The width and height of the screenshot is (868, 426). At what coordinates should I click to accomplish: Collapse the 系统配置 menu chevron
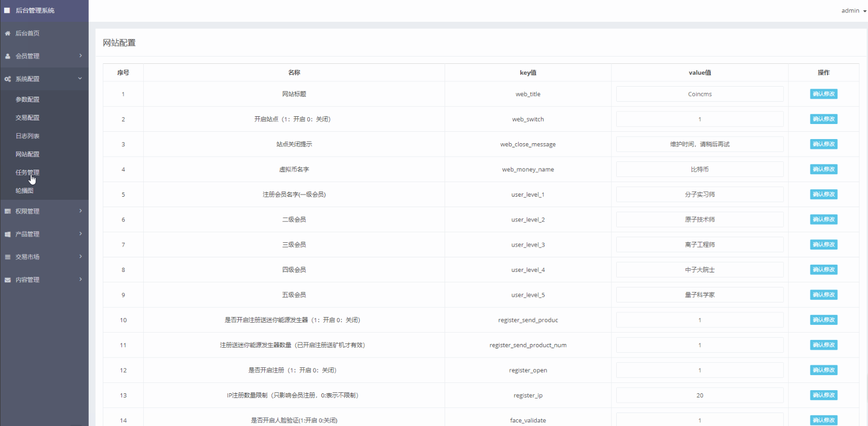tap(80, 78)
